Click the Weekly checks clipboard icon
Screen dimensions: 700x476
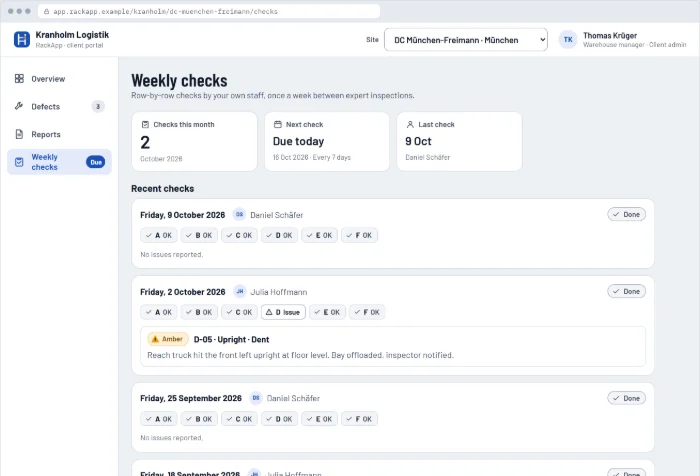[x=19, y=162]
